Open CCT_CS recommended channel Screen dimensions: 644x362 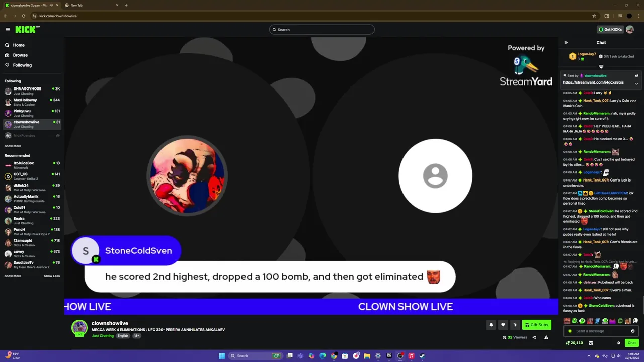point(32,176)
